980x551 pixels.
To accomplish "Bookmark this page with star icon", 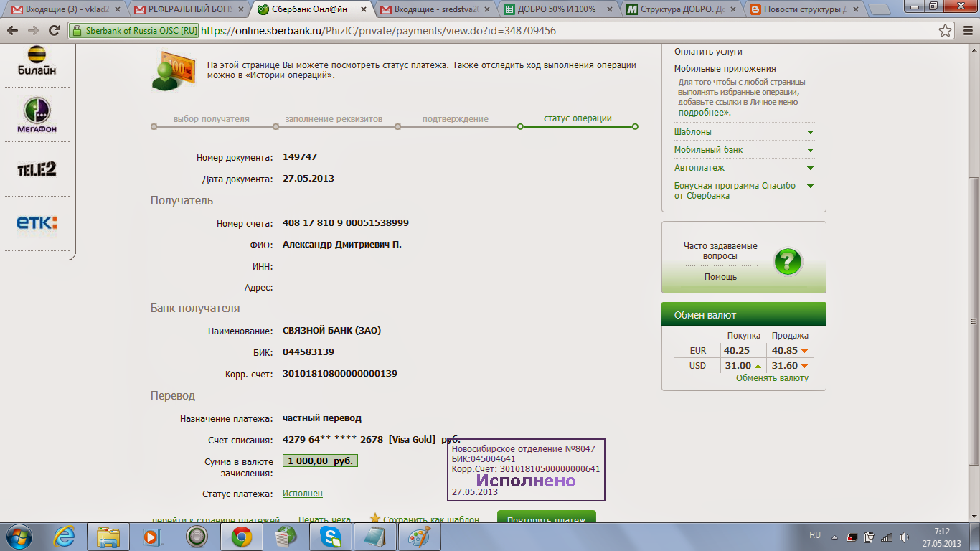I will click(946, 31).
